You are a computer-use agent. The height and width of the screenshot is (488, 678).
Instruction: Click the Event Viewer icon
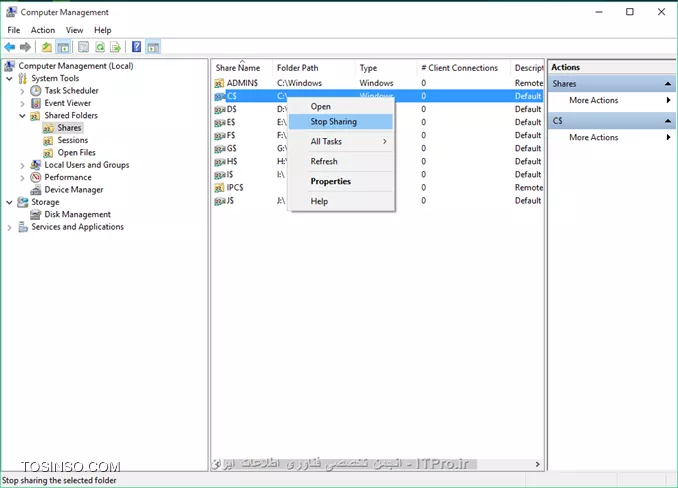(x=36, y=103)
